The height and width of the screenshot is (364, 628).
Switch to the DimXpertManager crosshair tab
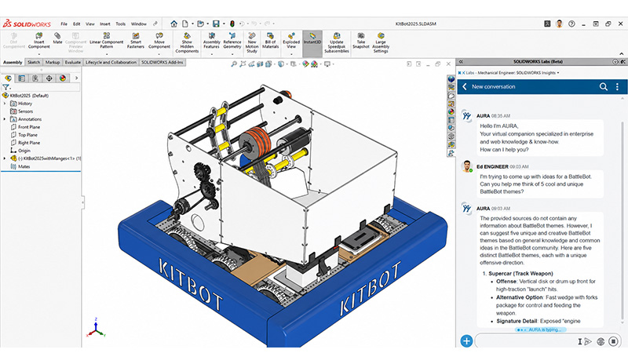(x=49, y=78)
